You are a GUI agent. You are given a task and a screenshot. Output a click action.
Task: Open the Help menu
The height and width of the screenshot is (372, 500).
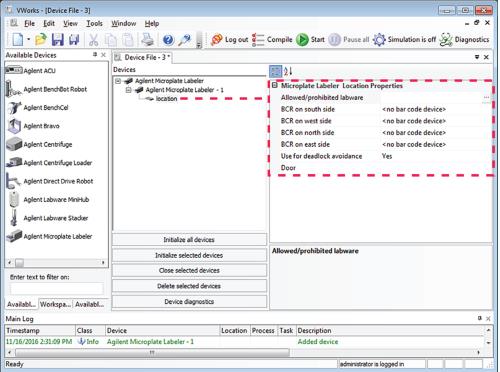[x=152, y=24]
